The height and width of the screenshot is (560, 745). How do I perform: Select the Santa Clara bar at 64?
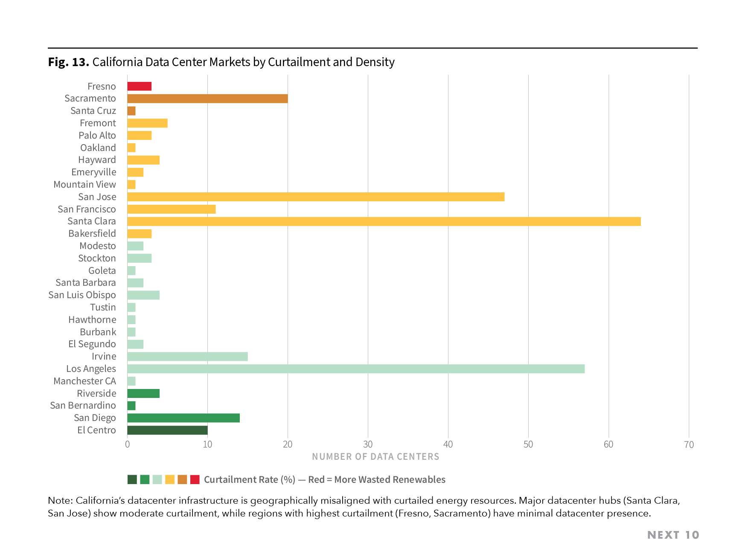pyautogui.click(x=384, y=221)
